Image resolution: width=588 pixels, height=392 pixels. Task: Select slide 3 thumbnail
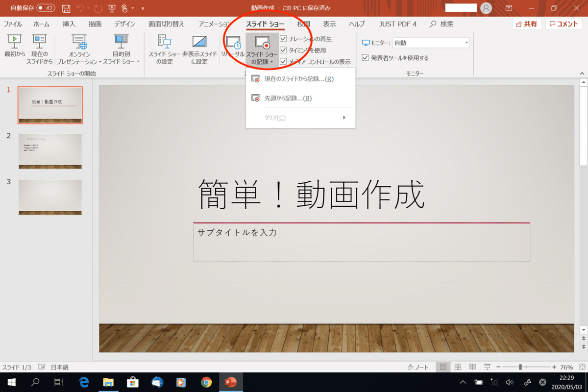coord(50,197)
